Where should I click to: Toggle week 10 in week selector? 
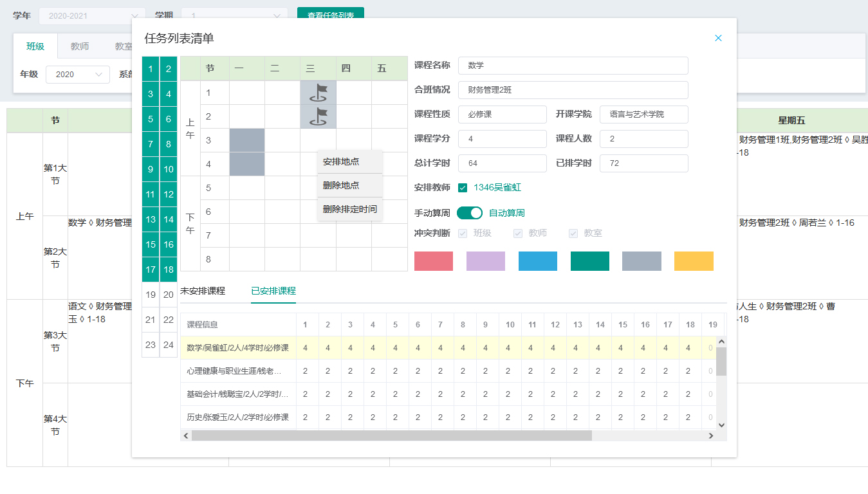(x=169, y=169)
